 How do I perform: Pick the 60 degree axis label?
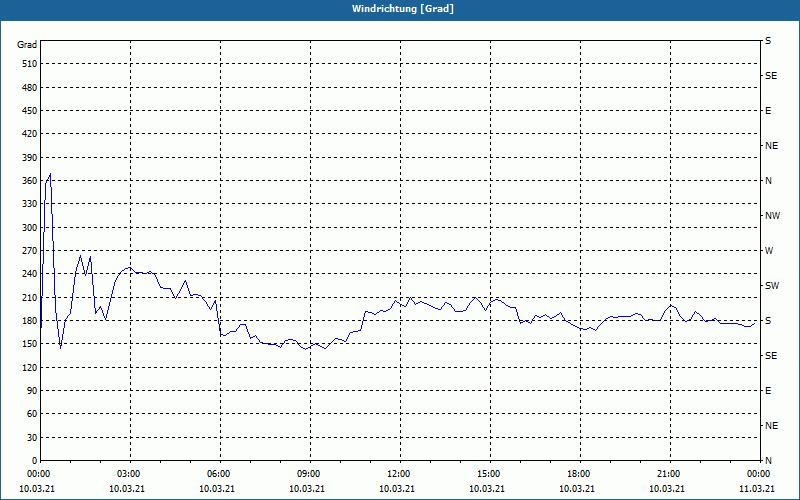coord(32,414)
